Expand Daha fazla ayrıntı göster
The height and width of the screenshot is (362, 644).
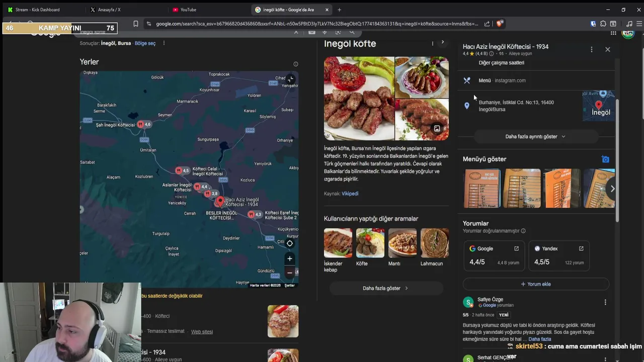point(535,136)
